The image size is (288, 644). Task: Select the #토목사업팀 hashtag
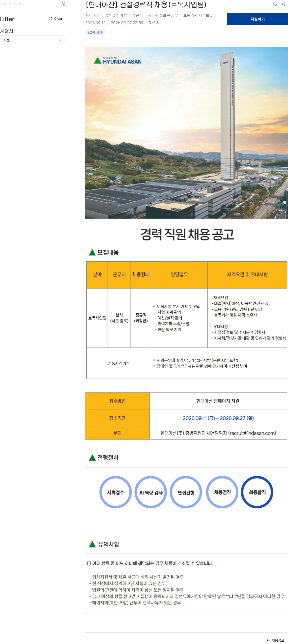(x=95, y=32)
